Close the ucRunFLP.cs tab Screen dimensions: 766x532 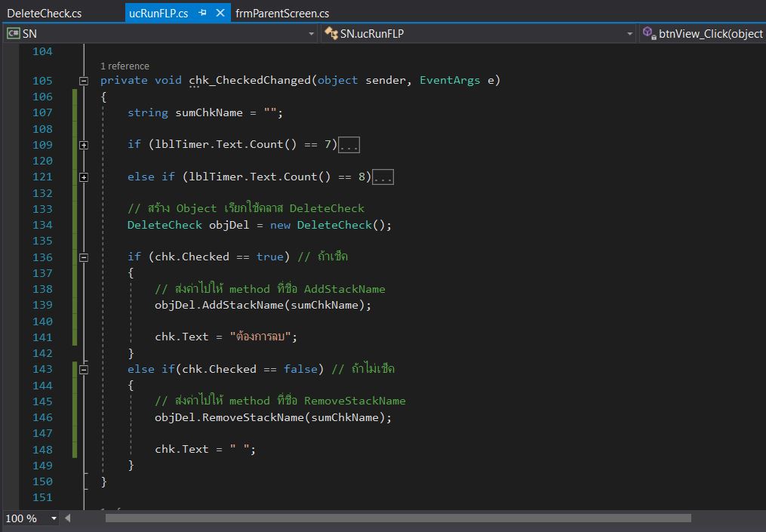(x=220, y=14)
